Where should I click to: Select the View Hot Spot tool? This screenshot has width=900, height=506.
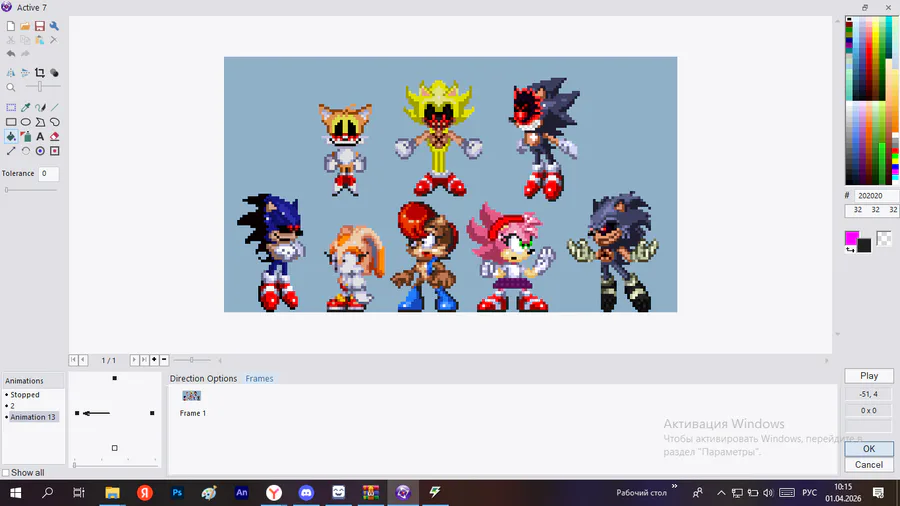[40, 151]
